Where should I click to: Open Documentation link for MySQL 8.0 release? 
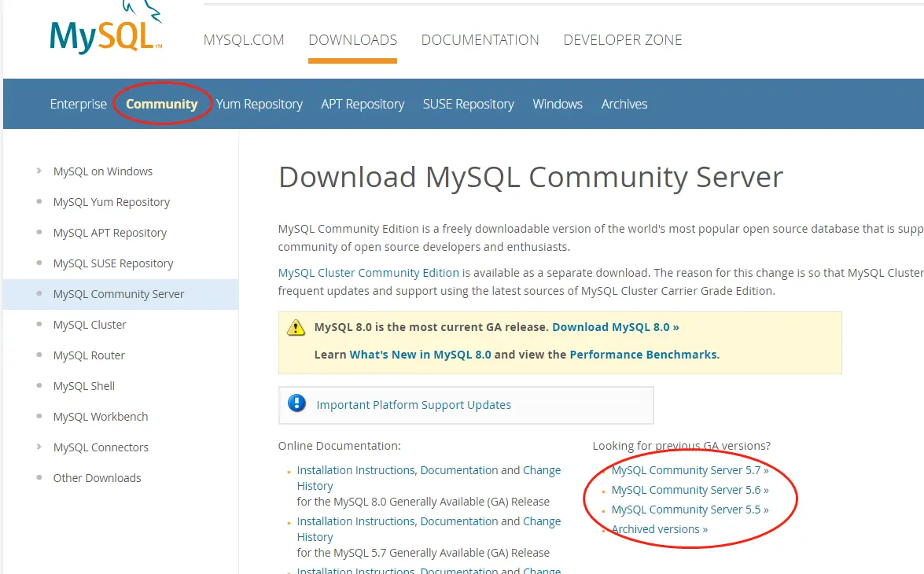(459, 470)
